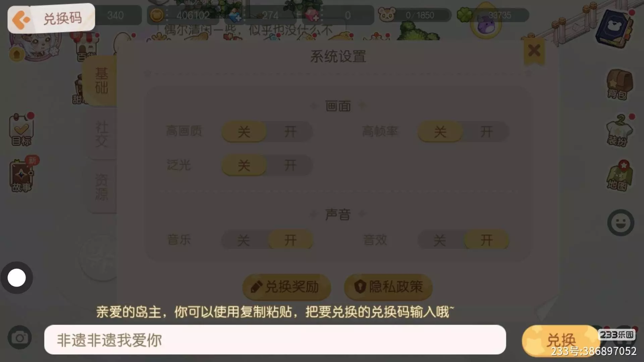
Task: Tap the camera screenshot icon
Action: tap(20, 338)
